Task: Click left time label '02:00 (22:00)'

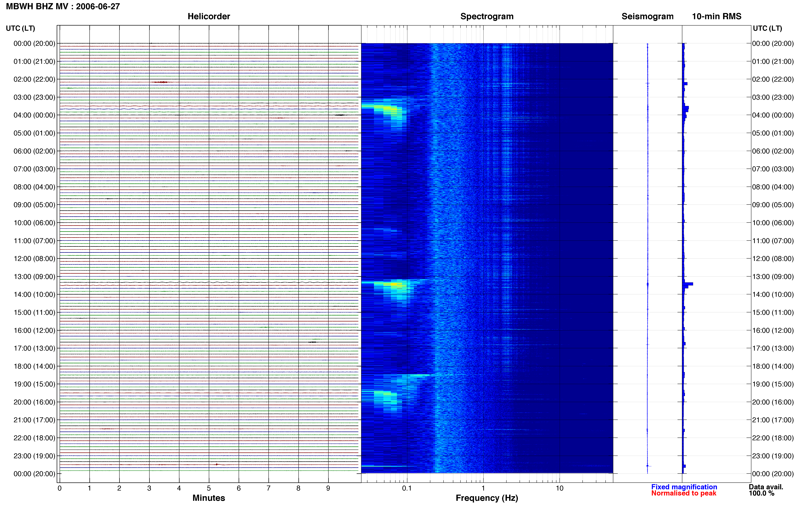Action: point(34,79)
